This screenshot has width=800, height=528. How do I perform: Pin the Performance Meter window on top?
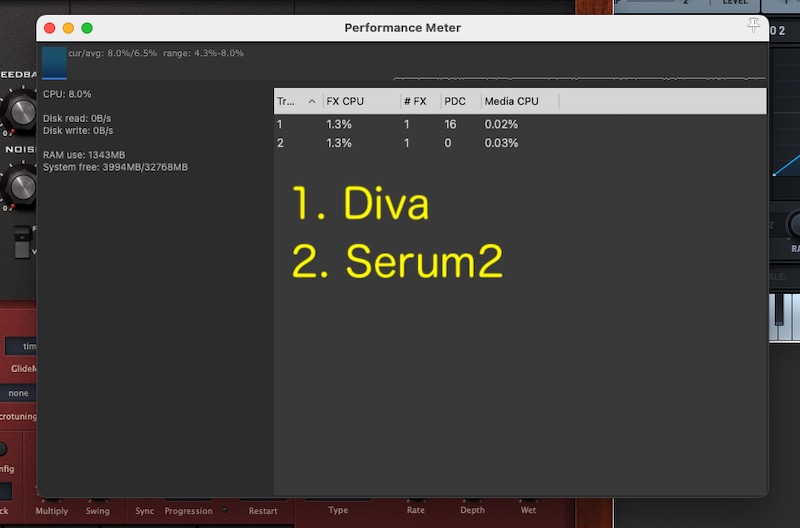point(753,24)
